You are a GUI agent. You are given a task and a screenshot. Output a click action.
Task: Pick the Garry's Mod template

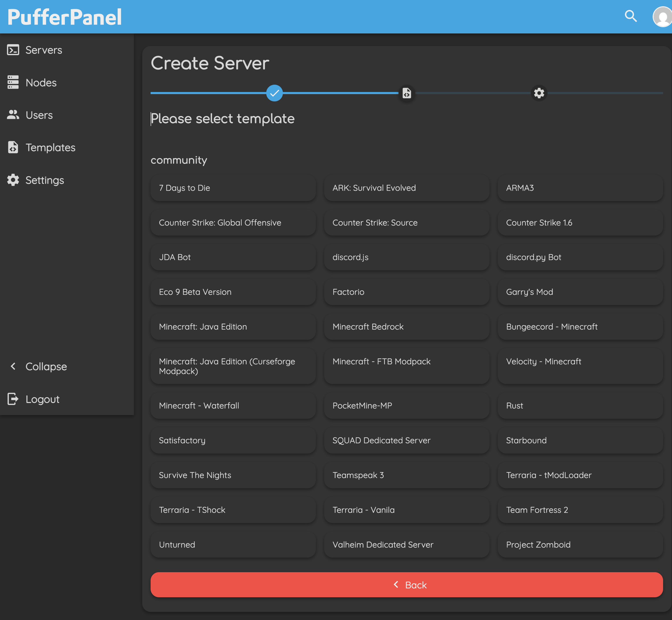(x=580, y=292)
